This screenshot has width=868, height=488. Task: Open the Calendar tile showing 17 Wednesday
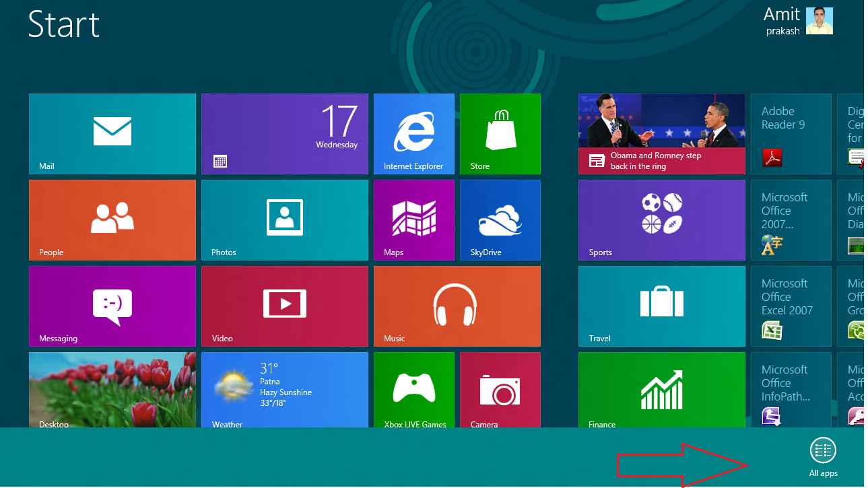coord(285,134)
